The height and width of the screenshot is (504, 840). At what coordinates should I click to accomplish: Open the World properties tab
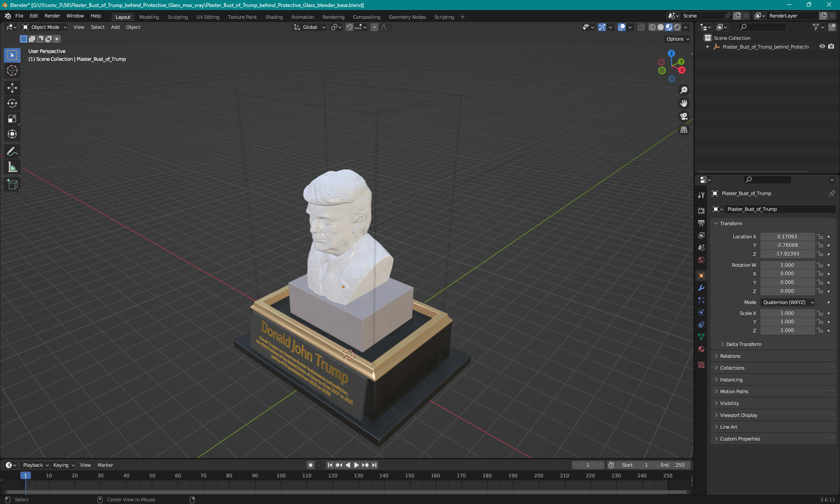pyautogui.click(x=701, y=260)
